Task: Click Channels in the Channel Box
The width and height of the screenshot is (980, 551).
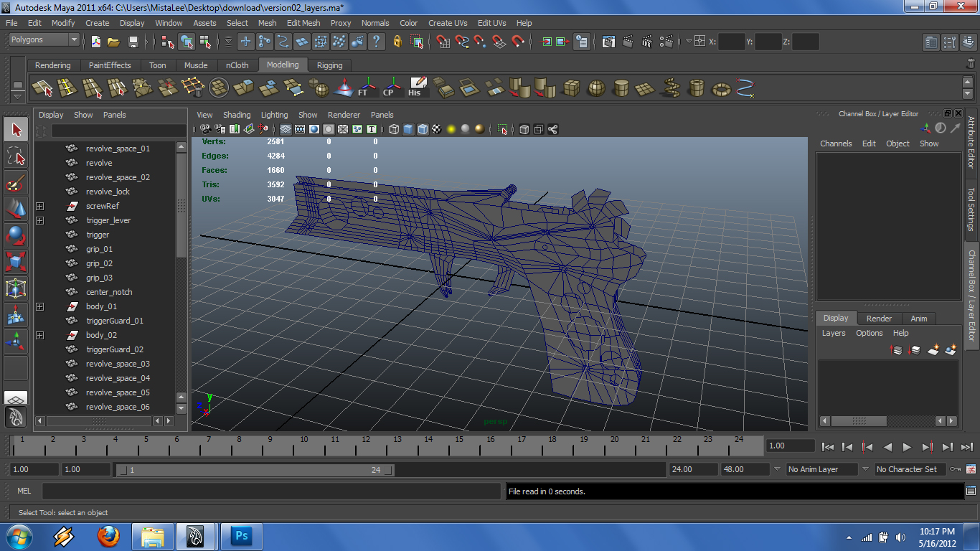Action: click(x=836, y=143)
